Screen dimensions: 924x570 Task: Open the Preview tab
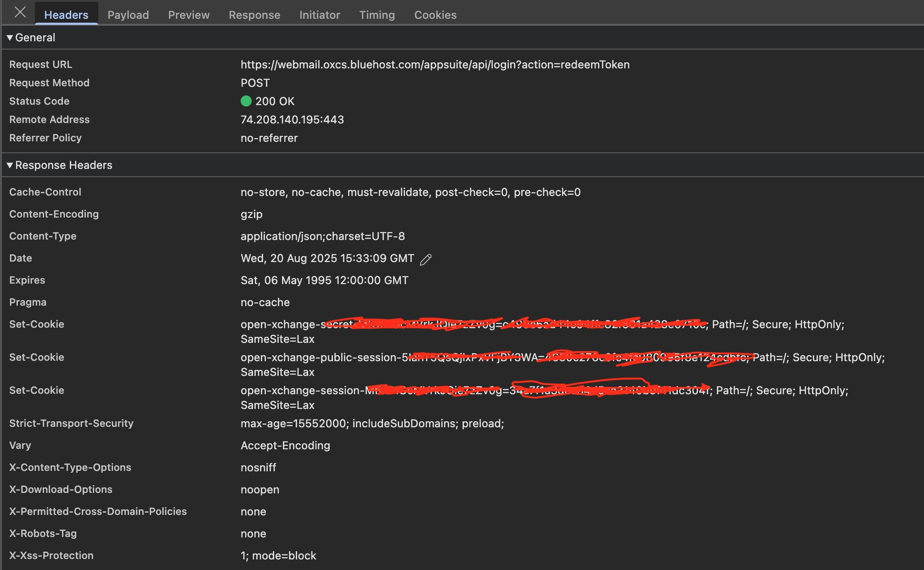[188, 14]
